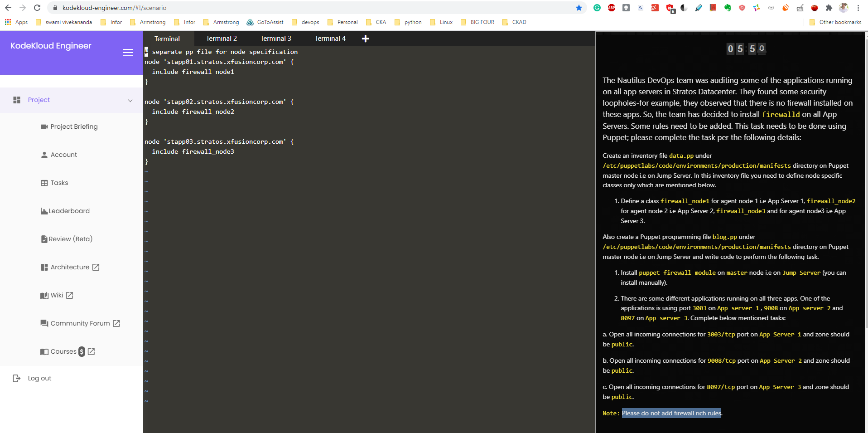
Task: Go back in browser history
Action: tap(8, 8)
